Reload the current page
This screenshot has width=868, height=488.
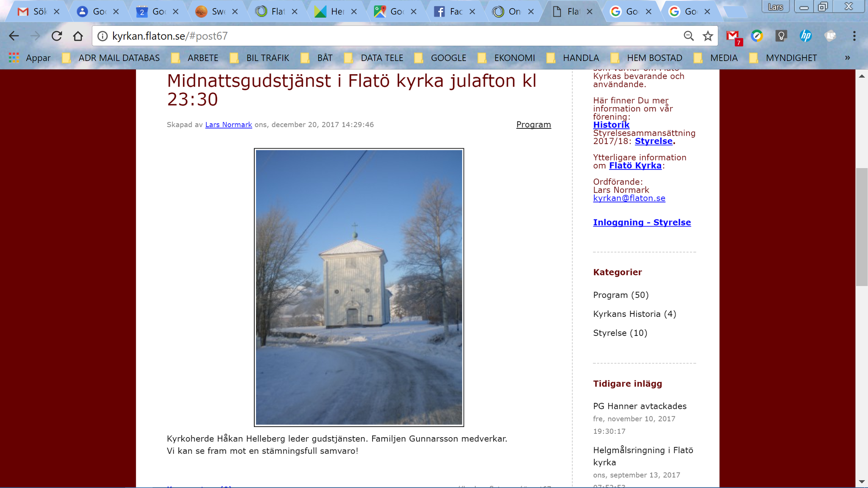pyautogui.click(x=57, y=36)
